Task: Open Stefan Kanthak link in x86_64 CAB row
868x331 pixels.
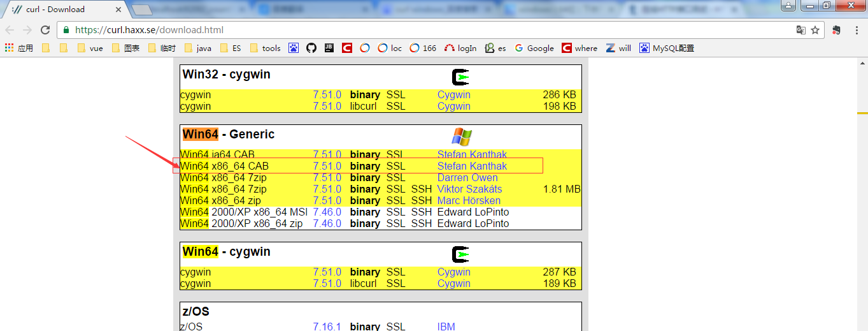Action: click(x=472, y=166)
